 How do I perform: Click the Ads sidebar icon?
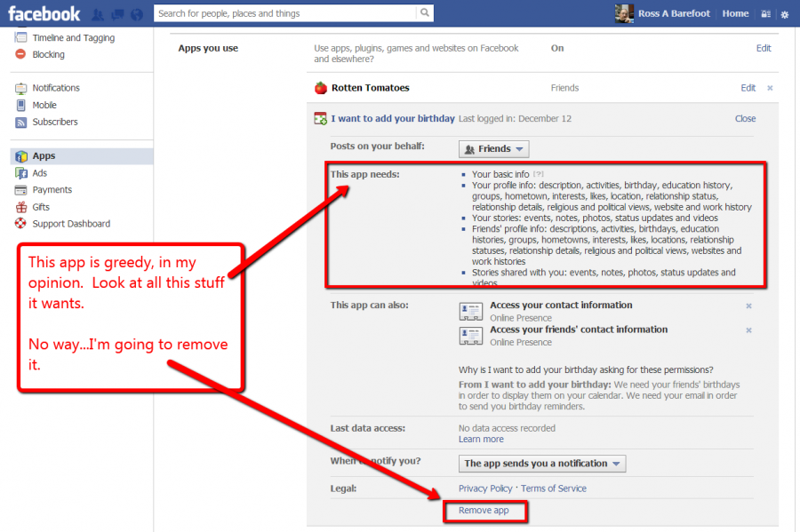click(x=21, y=173)
